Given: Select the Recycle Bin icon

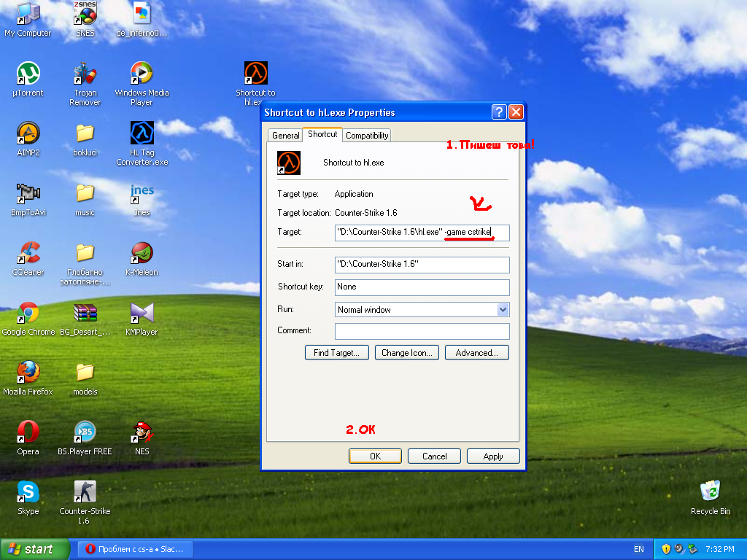Looking at the screenshot, I should point(711,497).
